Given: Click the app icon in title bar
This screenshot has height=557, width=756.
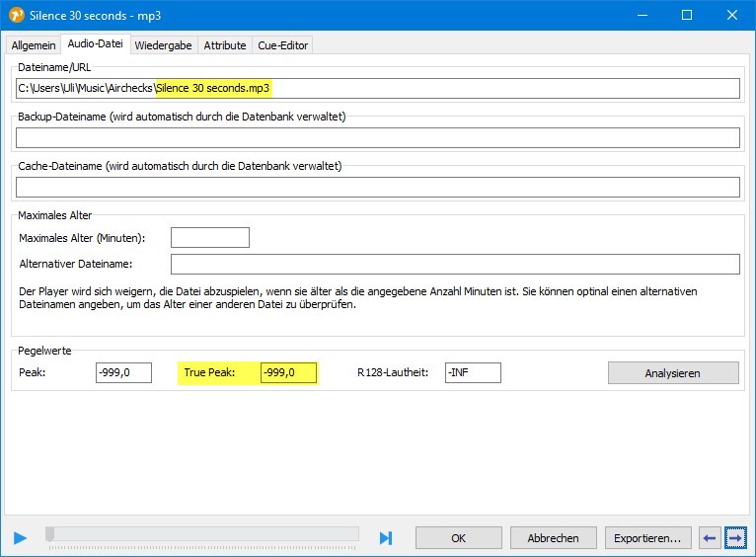Looking at the screenshot, I should tap(17, 16).
